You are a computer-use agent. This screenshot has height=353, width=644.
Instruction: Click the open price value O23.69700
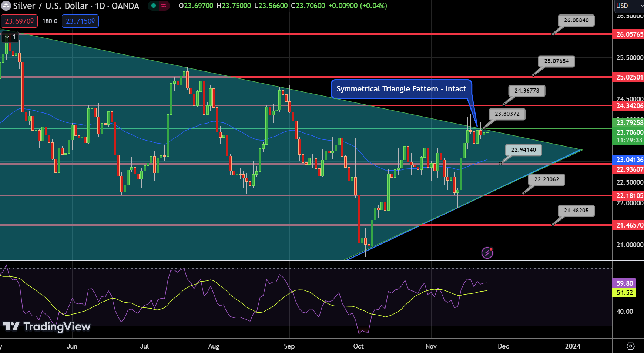tap(196, 6)
